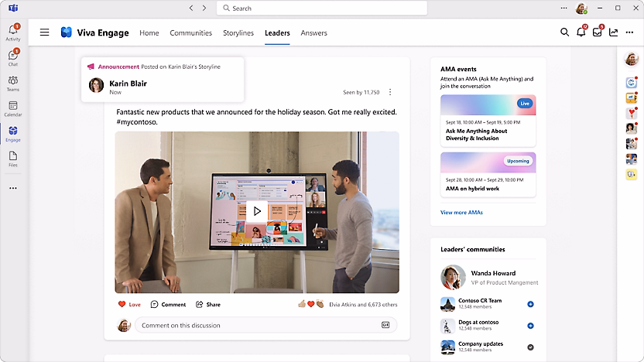Open Viva Engage header more options ellipsis

[629, 32]
